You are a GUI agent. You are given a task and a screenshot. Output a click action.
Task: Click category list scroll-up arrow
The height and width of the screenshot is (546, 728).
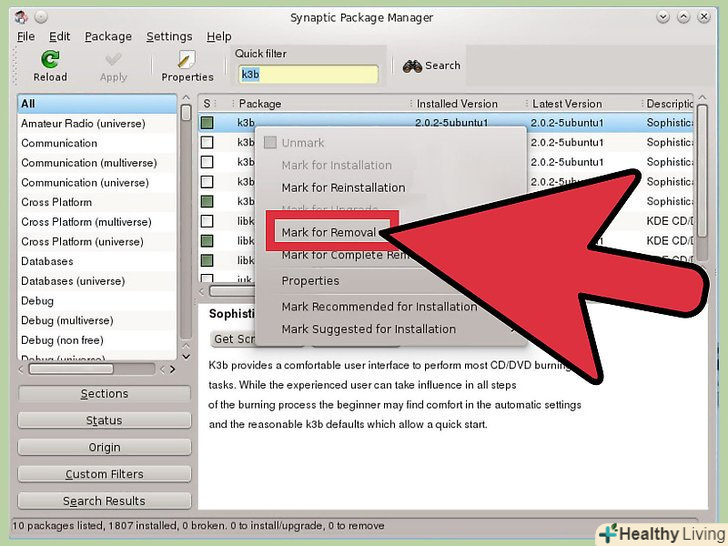click(186, 98)
